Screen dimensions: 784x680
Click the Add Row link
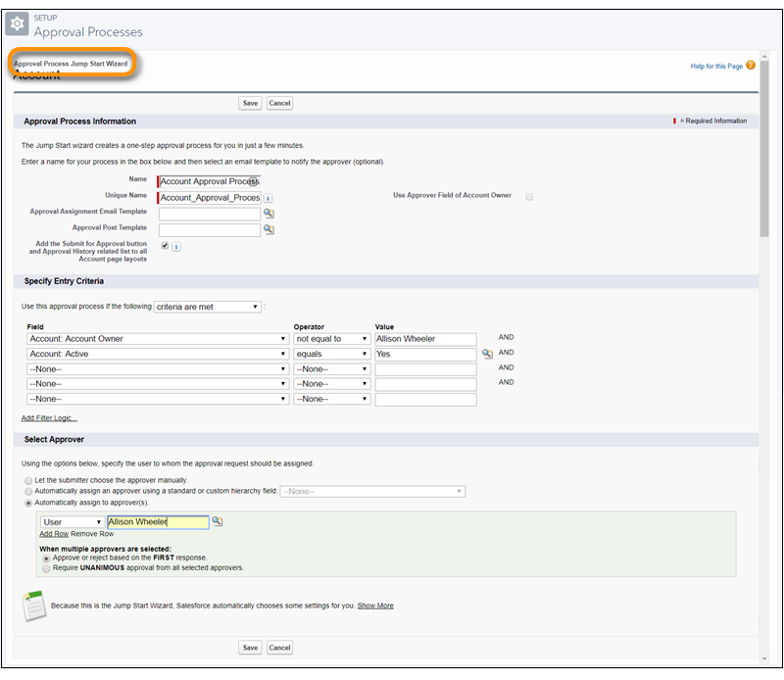click(x=54, y=534)
